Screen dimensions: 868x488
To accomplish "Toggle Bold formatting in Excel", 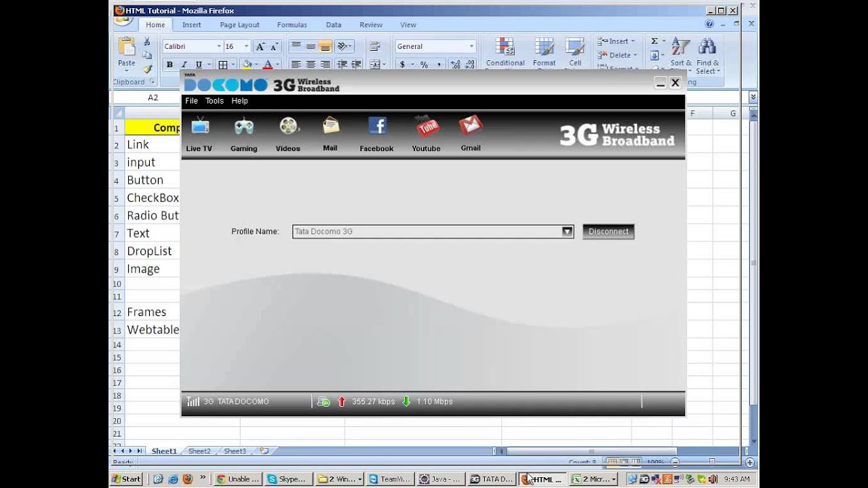I will click(170, 65).
